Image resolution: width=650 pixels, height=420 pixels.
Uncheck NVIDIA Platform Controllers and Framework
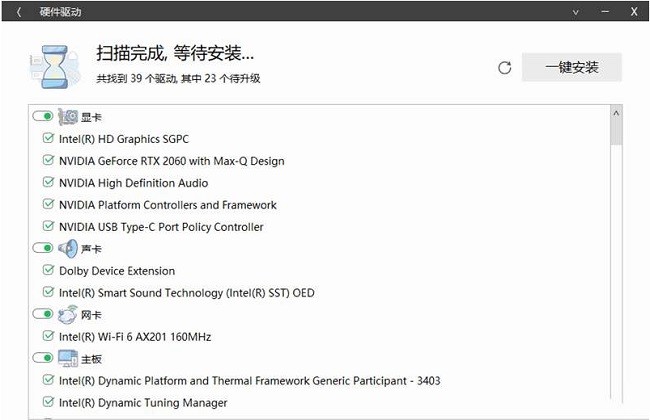coord(49,204)
